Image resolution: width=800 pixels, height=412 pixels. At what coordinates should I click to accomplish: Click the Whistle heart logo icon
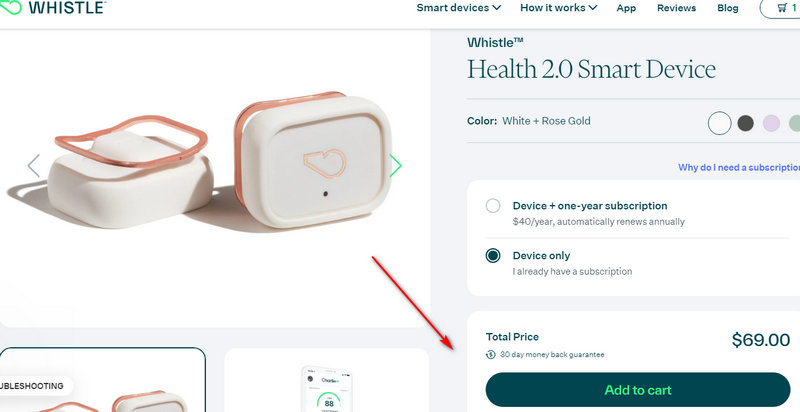(x=10, y=7)
